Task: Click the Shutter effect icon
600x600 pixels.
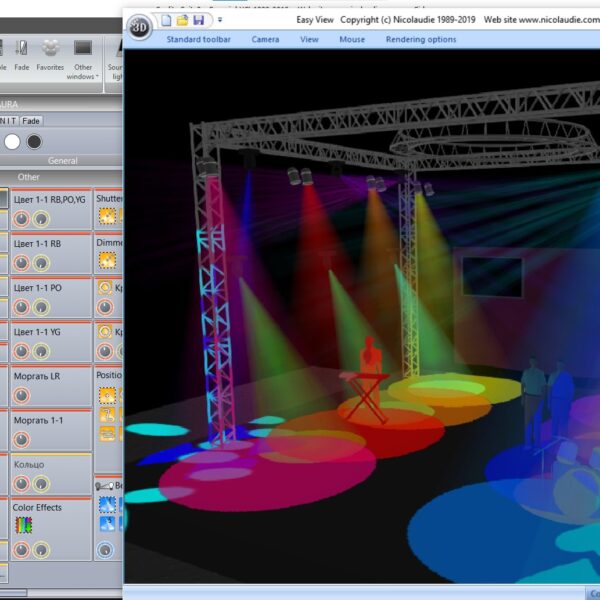Action: tap(108, 216)
